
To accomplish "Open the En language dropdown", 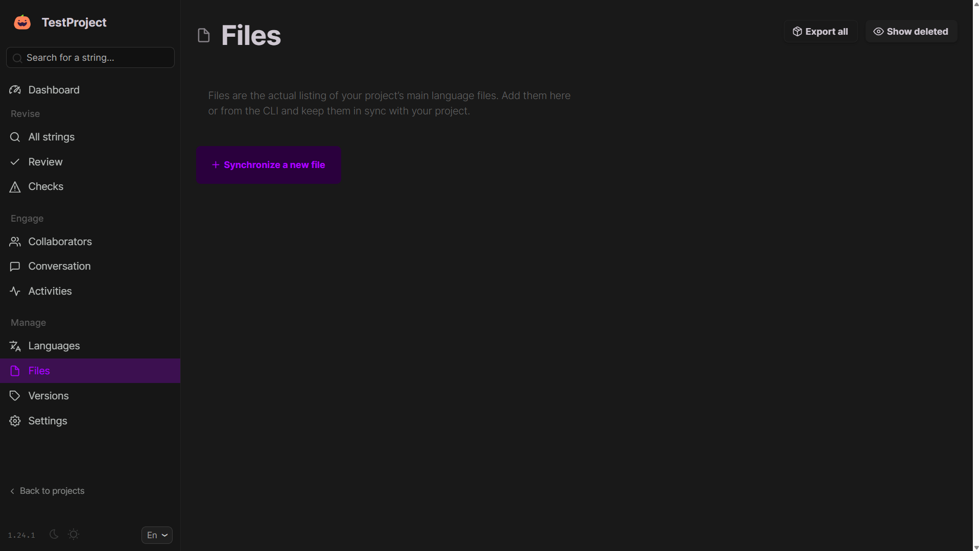I will (157, 535).
